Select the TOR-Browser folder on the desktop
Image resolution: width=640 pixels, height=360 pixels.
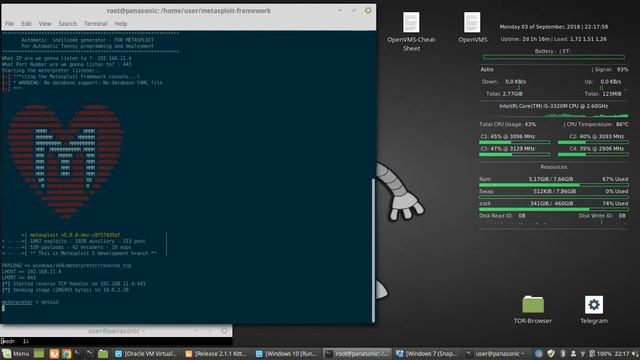(533, 310)
